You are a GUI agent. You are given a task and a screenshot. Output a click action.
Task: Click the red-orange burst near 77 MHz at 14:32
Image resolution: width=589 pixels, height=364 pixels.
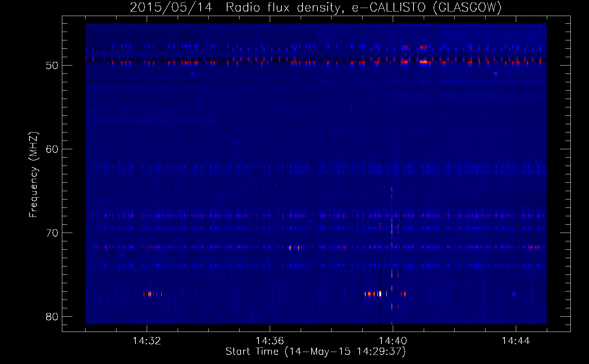click(150, 294)
